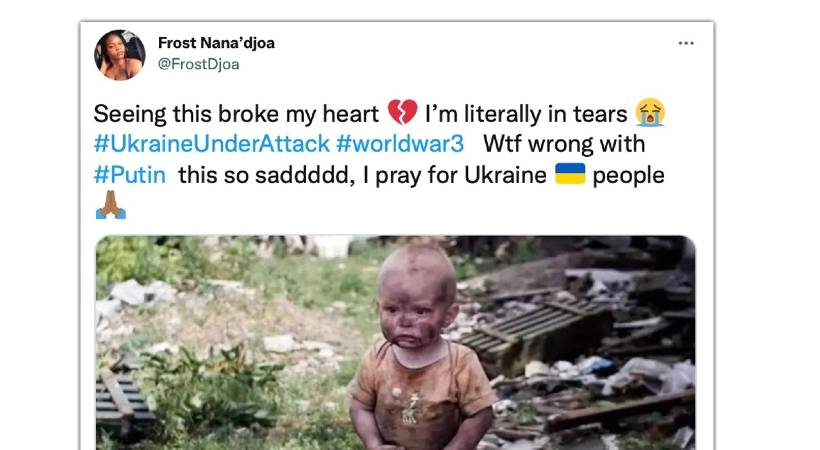
Task: Open the attached photo of the child
Action: (395, 343)
